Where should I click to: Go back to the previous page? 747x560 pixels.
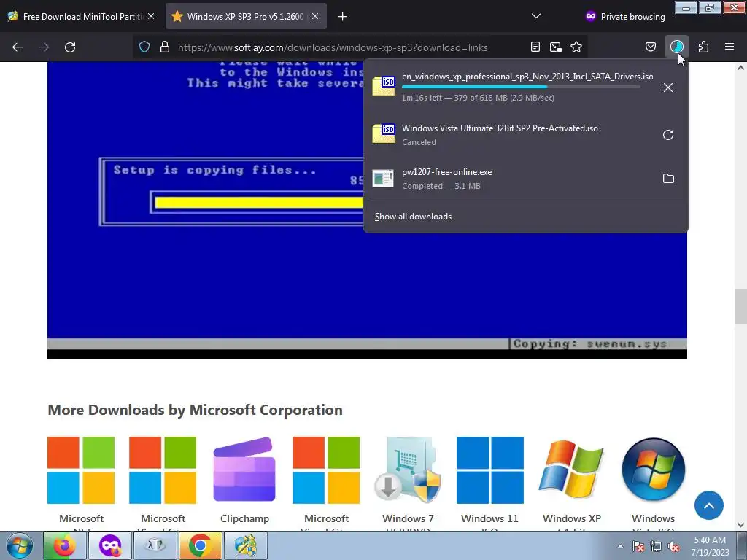tap(18, 47)
